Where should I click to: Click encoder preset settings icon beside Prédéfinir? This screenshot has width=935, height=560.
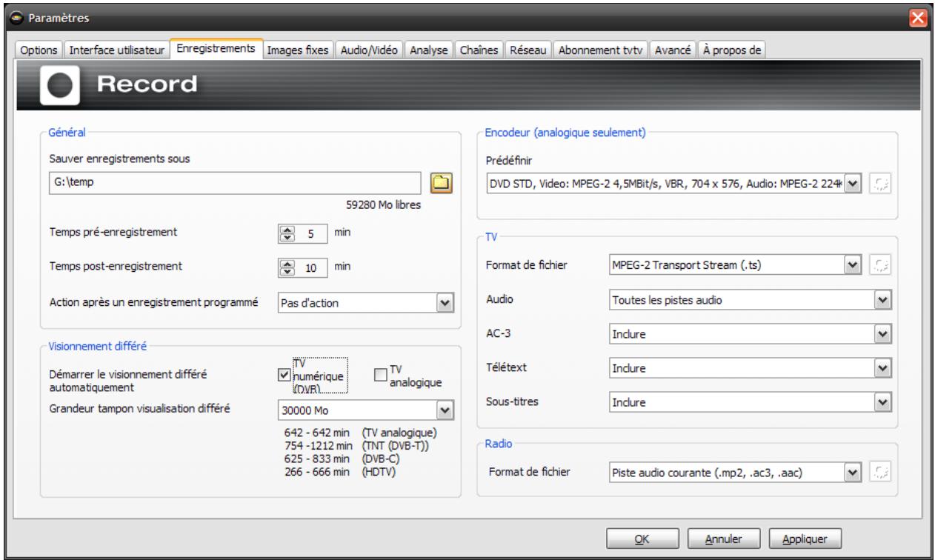pos(880,182)
